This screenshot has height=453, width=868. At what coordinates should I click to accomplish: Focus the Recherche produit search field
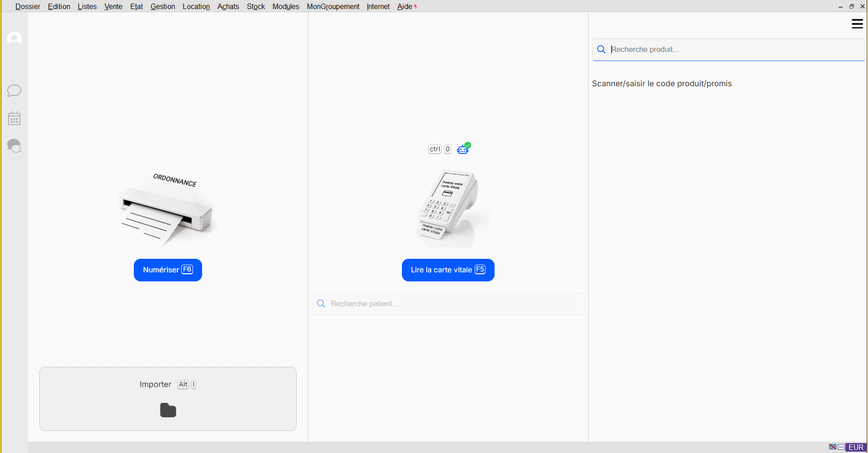coord(729,50)
